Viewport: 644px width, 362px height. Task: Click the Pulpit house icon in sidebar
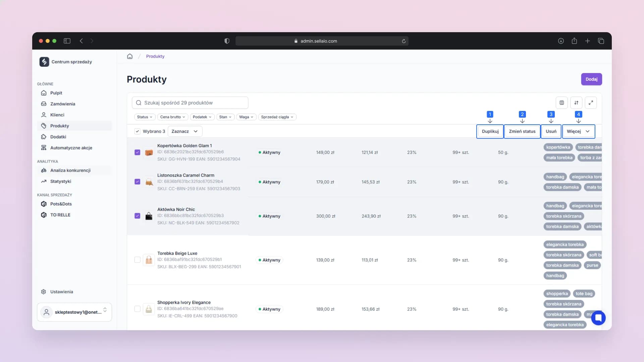point(44,93)
